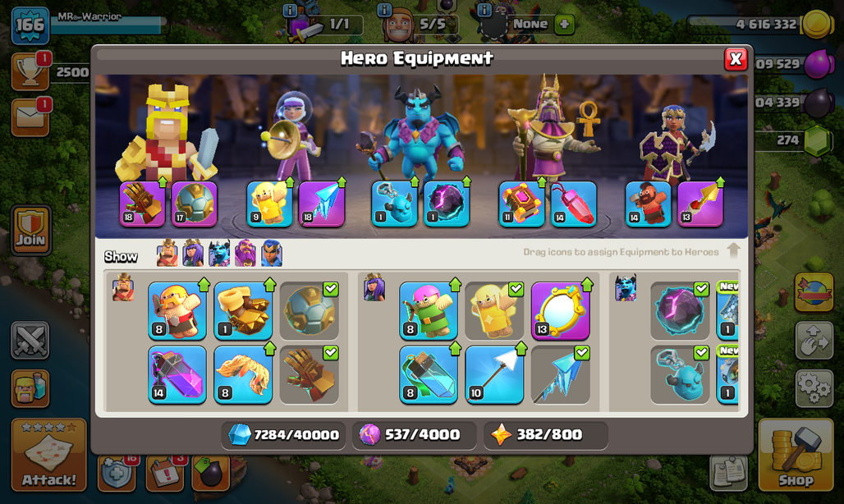Click the equipped Frozen Arrow in Archer Queen inventory
The image size is (844, 504).
560,374
